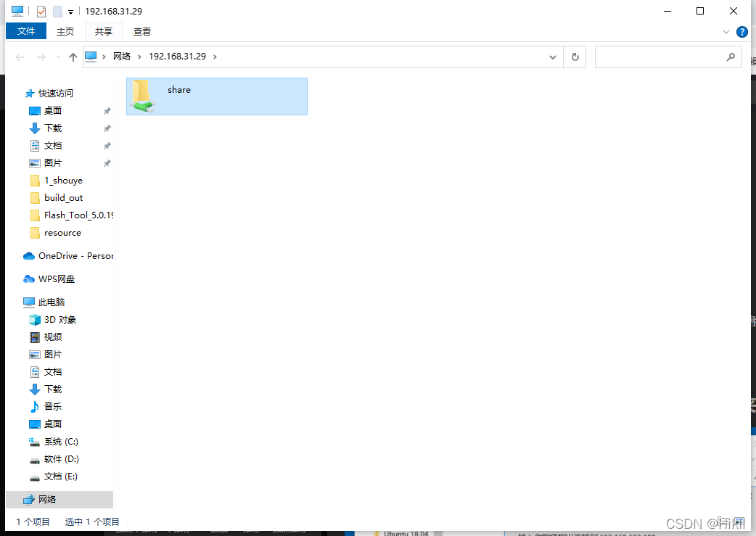Maximize the 192.168.31.29 window

point(700,11)
